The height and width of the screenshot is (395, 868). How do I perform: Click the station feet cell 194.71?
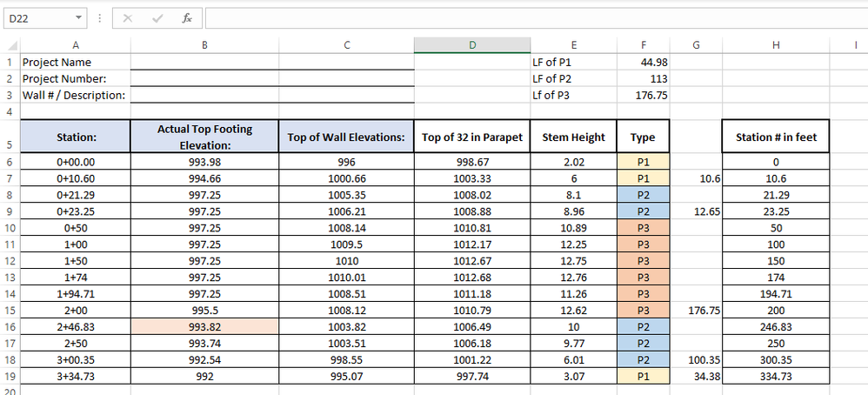776,293
